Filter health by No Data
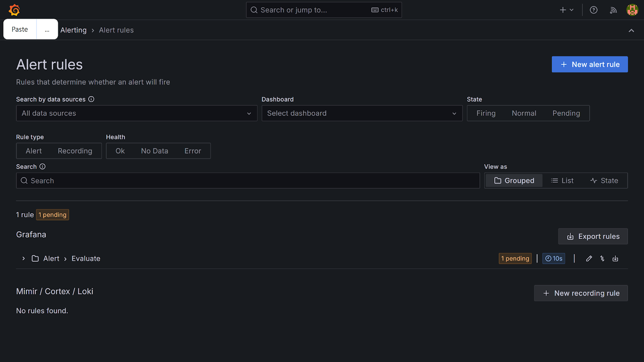 click(155, 151)
